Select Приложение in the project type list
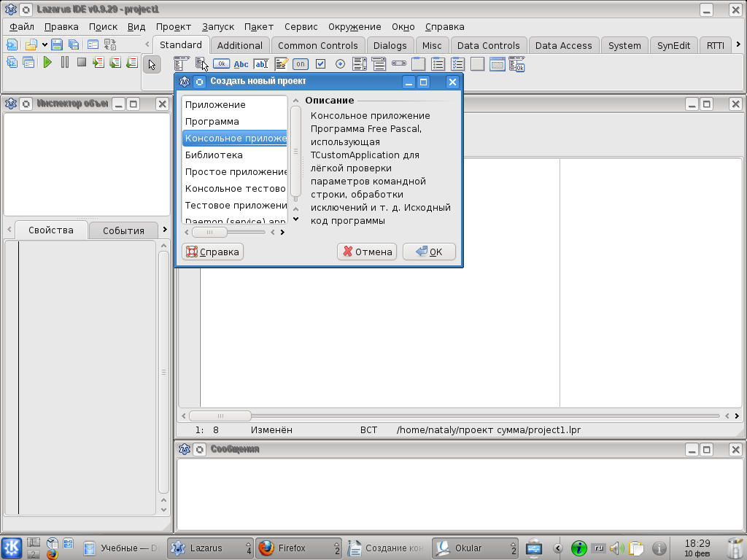747x560 pixels. pyautogui.click(x=235, y=105)
